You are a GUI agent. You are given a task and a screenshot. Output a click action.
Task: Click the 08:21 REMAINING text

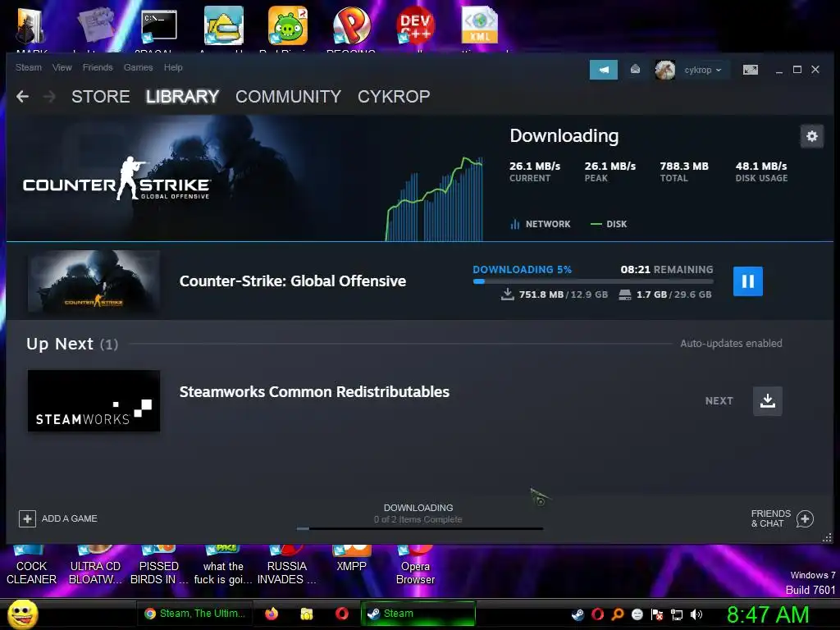(x=667, y=269)
